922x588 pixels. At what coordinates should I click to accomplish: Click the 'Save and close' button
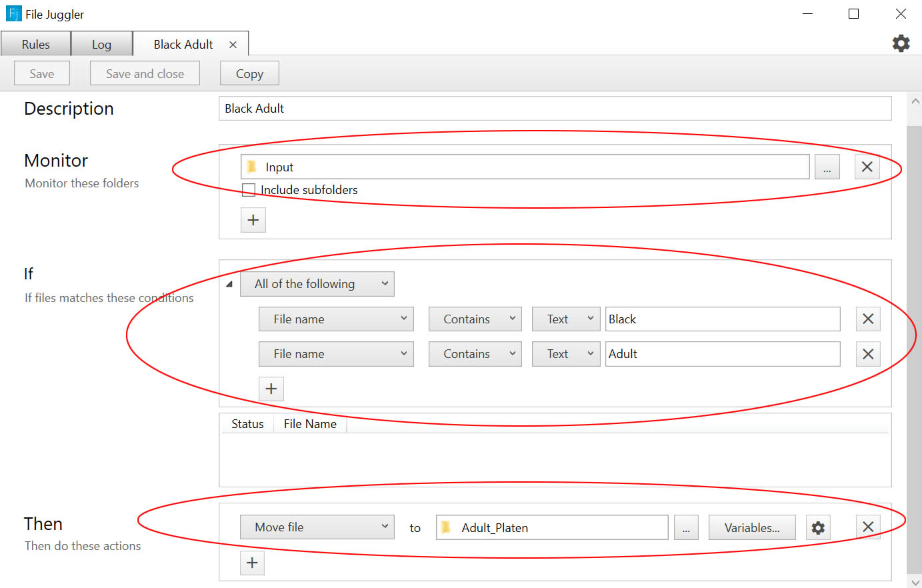tap(144, 73)
